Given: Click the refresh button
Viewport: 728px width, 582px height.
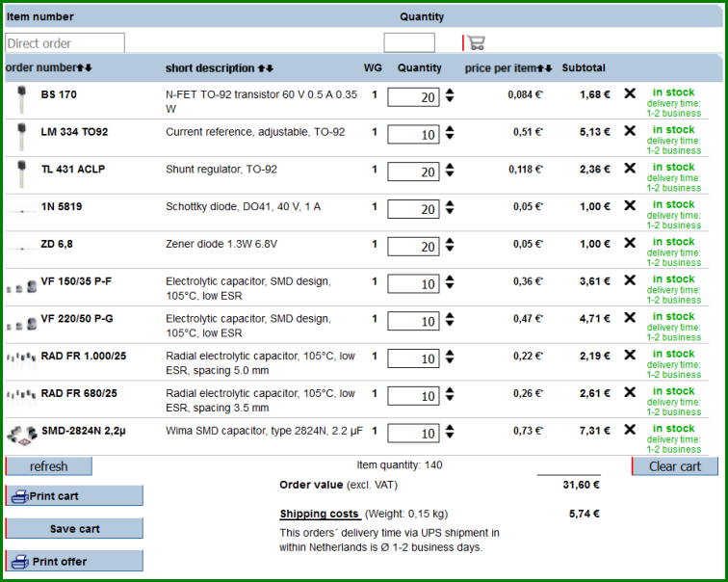Looking at the screenshot, I should (48, 466).
